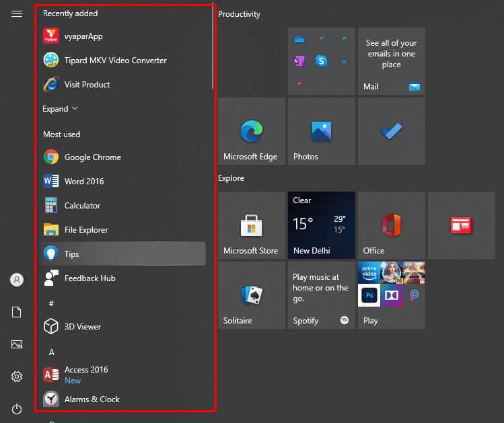
Task: Click the # letter group header
Action: pos(51,303)
